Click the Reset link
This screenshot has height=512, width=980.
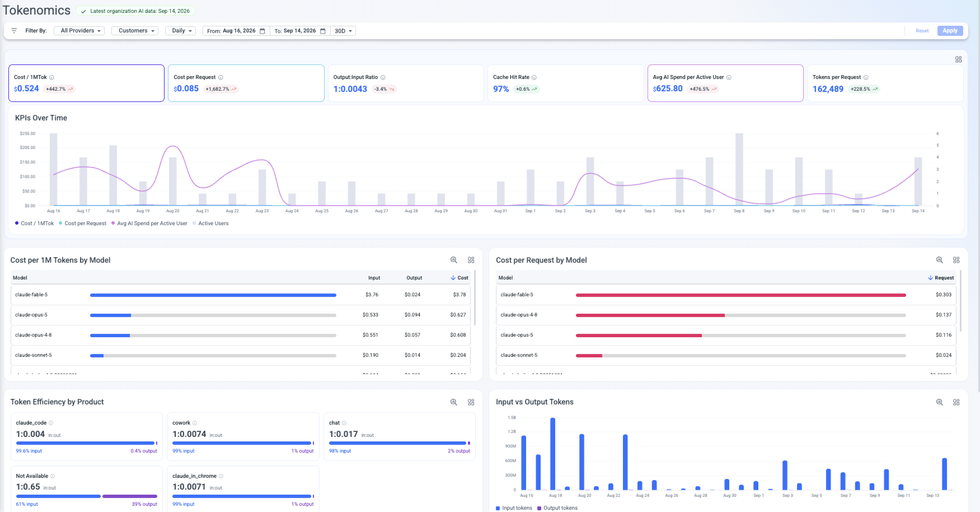coord(922,31)
